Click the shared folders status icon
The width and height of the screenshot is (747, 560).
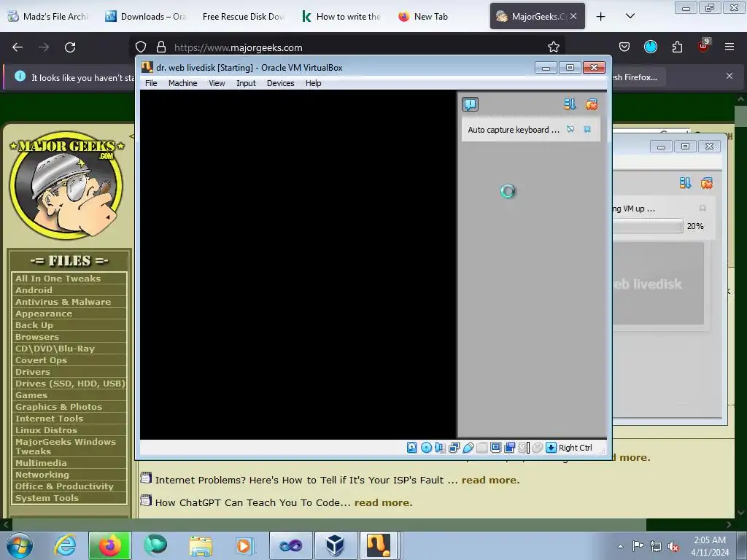[x=482, y=448]
